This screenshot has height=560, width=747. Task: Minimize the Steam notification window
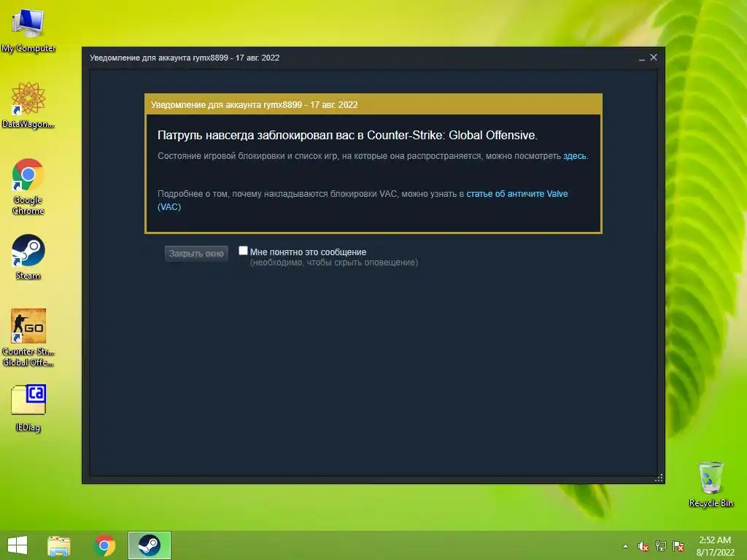click(642, 58)
